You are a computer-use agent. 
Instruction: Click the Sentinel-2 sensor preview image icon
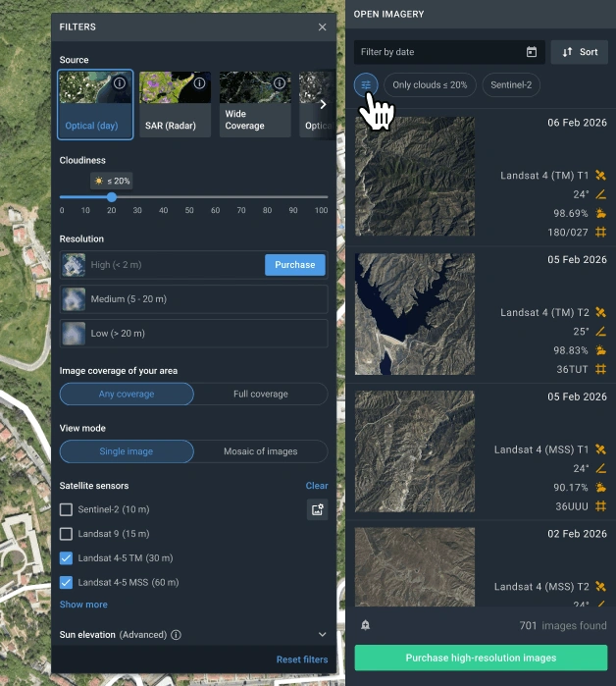tap(318, 509)
